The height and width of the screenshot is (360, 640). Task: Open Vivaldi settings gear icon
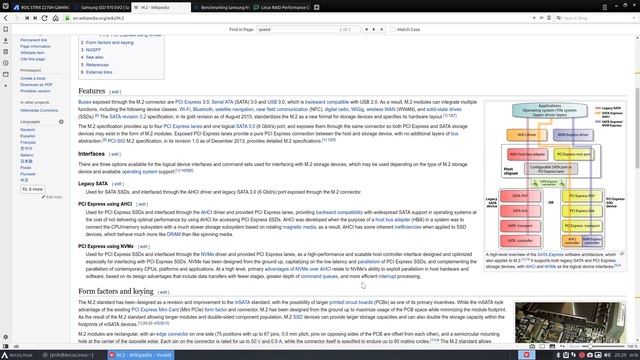point(5,337)
